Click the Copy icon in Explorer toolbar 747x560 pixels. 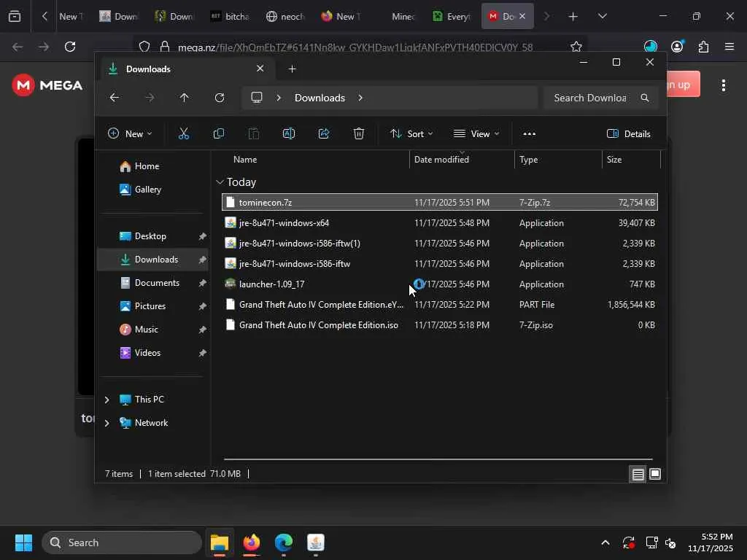[219, 134]
